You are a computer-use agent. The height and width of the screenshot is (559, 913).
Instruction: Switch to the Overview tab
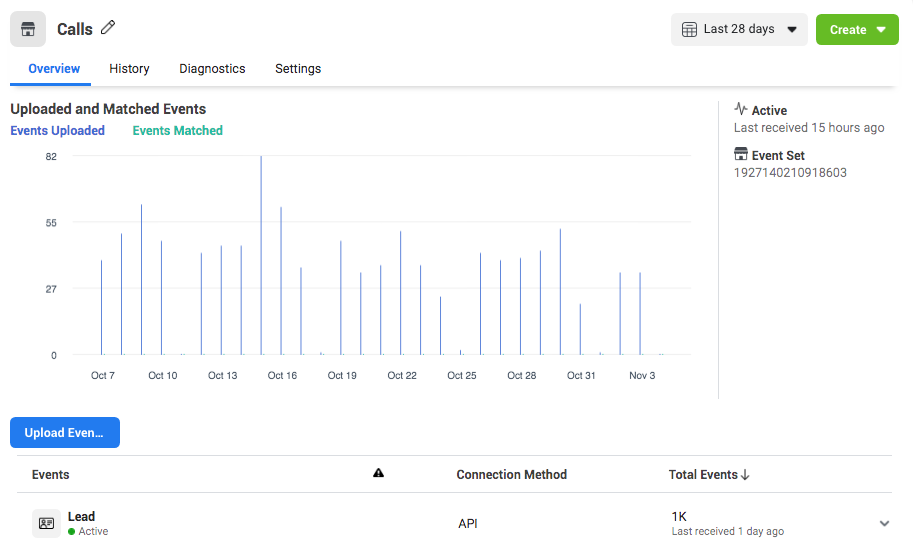(x=54, y=69)
